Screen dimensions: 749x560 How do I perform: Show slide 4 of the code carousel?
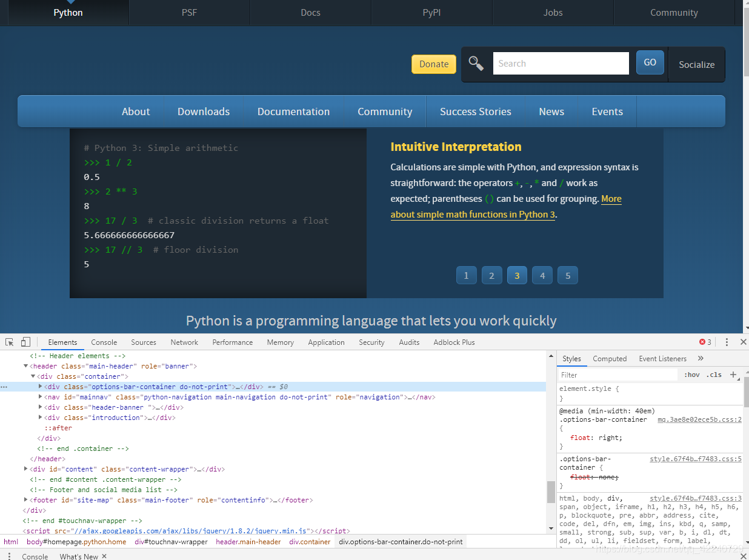pyautogui.click(x=542, y=275)
